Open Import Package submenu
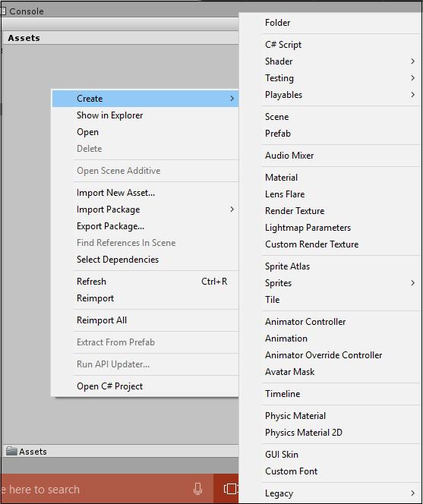423x504 pixels. click(145, 209)
